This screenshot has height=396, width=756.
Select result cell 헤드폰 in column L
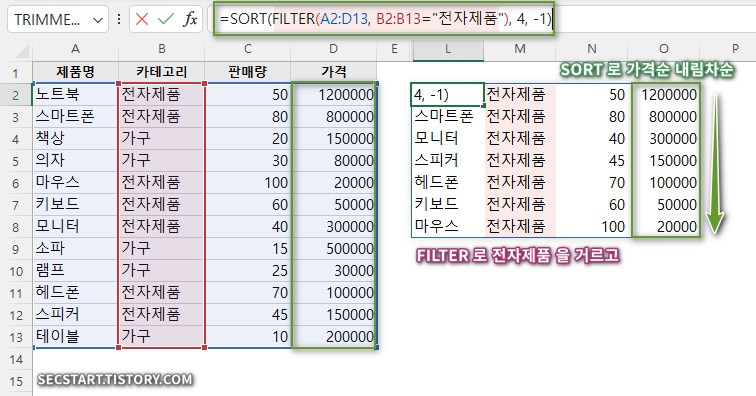[448, 182]
